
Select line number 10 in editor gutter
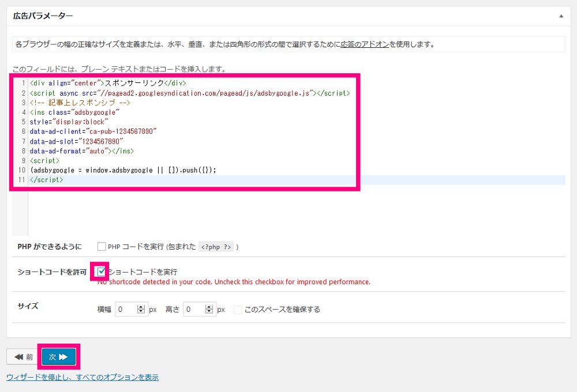pyautogui.click(x=22, y=170)
